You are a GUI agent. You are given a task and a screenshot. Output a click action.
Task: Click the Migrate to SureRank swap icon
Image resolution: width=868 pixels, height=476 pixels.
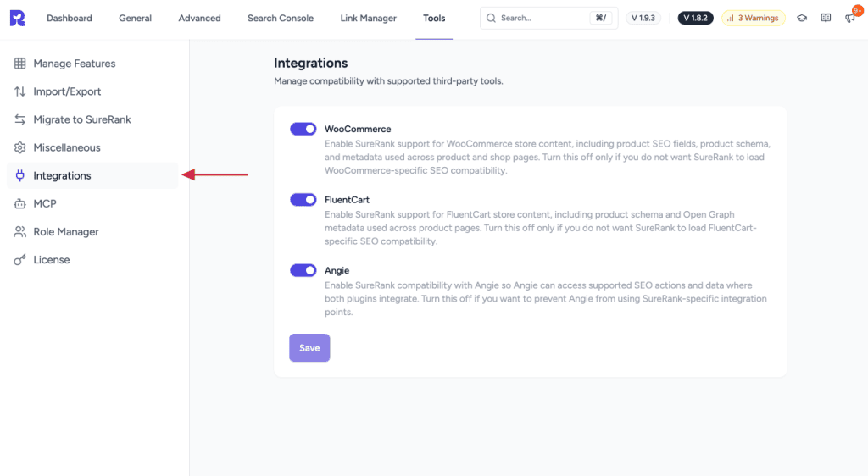[x=20, y=119]
